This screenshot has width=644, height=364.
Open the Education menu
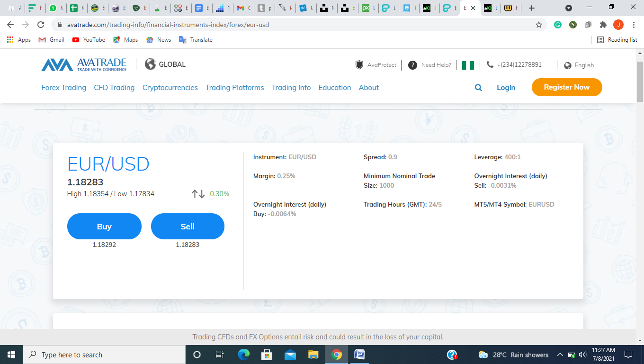pos(335,88)
